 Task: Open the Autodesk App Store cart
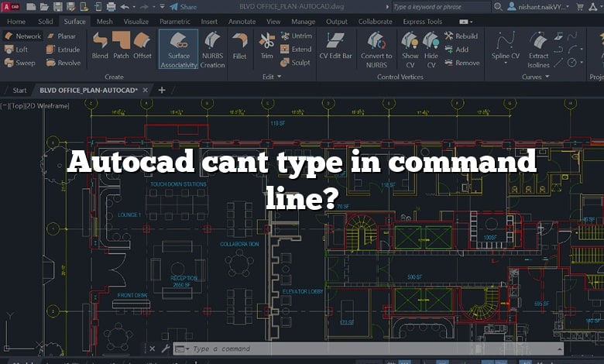(580, 7)
